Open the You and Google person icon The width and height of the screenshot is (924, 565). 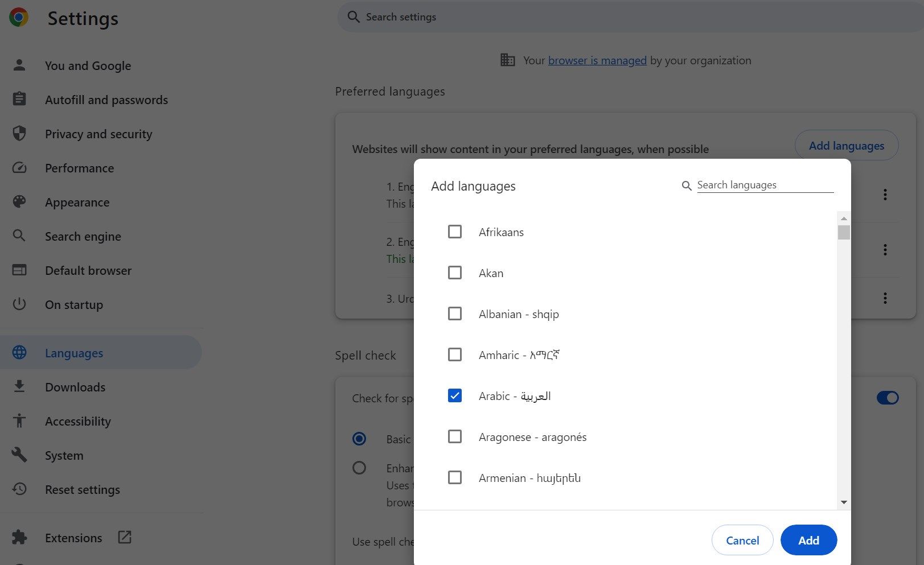[19, 65]
